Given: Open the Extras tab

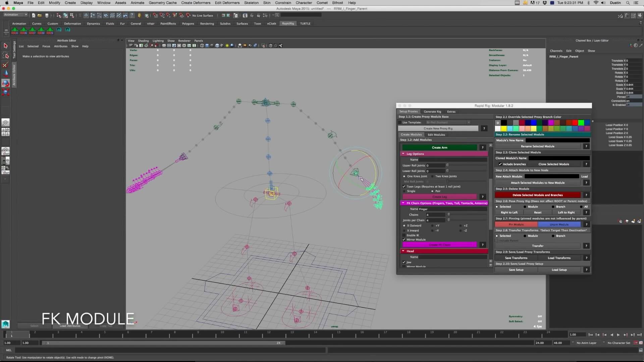Looking at the screenshot, I should pos(451,112).
